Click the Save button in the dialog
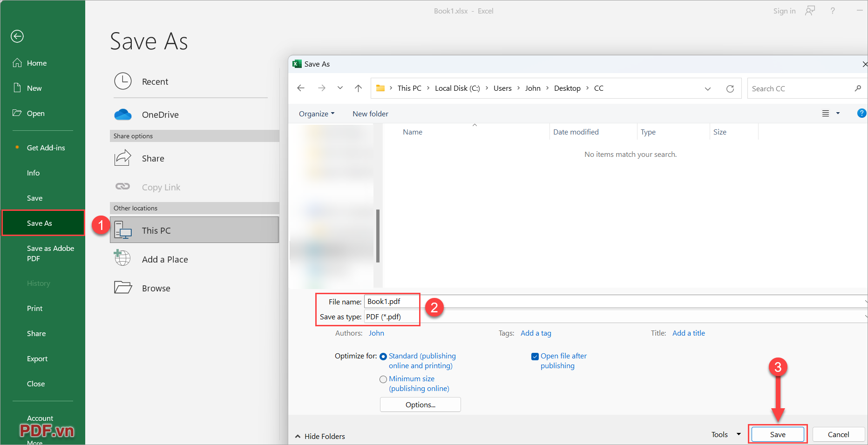The height and width of the screenshot is (445, 868). [x=778, y=434]
